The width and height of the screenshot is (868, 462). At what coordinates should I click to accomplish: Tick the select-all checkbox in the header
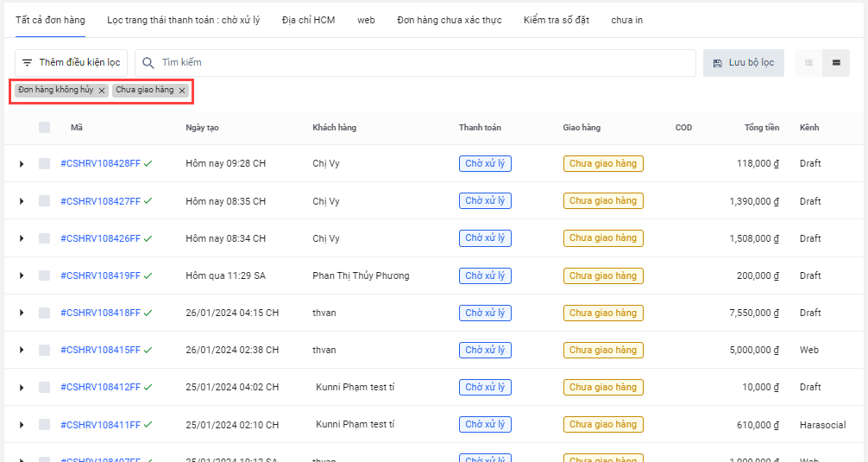45,128
